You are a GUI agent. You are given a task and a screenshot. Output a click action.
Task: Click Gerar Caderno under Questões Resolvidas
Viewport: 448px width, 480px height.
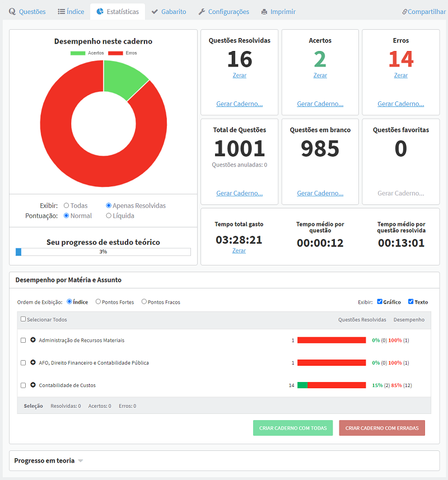point(239,104)
